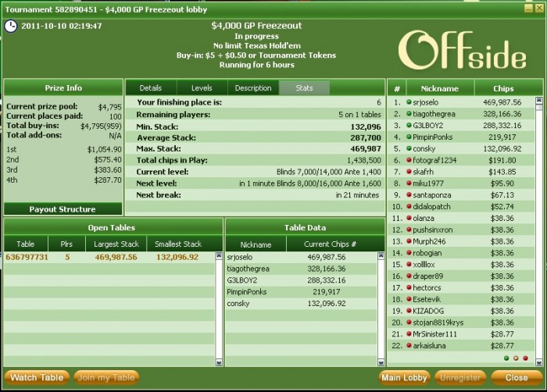This screenshot has height=392, width=547.
Task: Click the Join my Table button
Action: click(106, 378)
